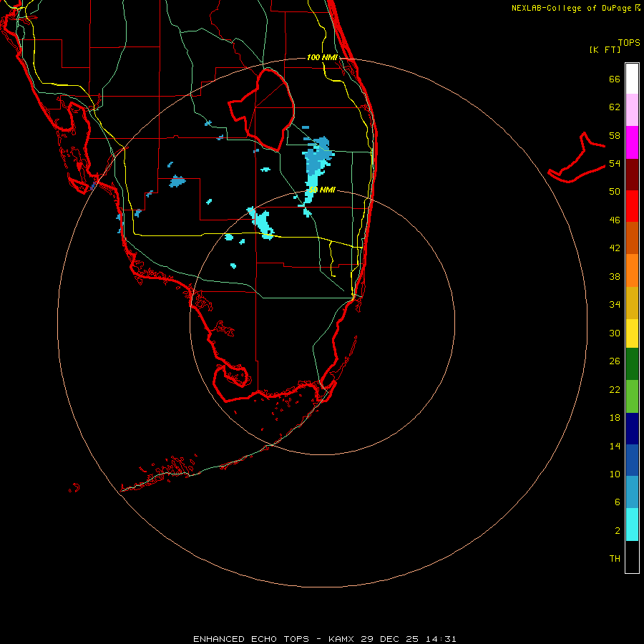Click the Lake Okeechobee outline on the map
The image size is (644, 644).
(262, 109)
